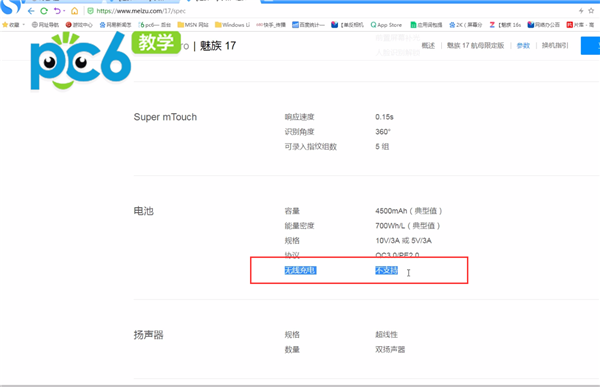Screen dimensions: 600x387
Task: Click the 扬声器 section heading
Action: click(x=148, y=335)
